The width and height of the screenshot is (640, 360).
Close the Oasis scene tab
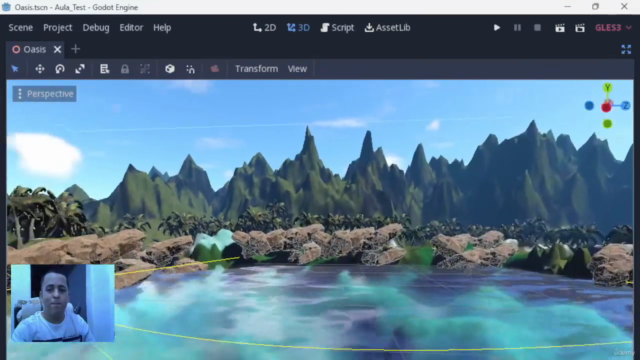point(58,49)
